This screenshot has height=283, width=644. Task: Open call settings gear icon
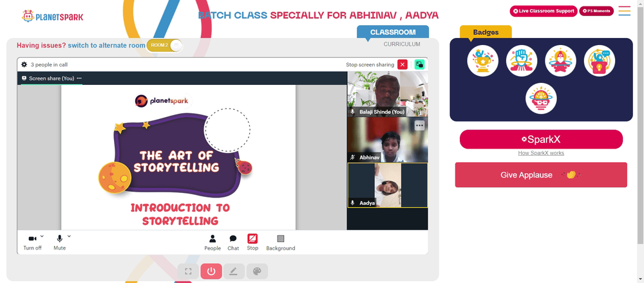click(x=24, y=64)
